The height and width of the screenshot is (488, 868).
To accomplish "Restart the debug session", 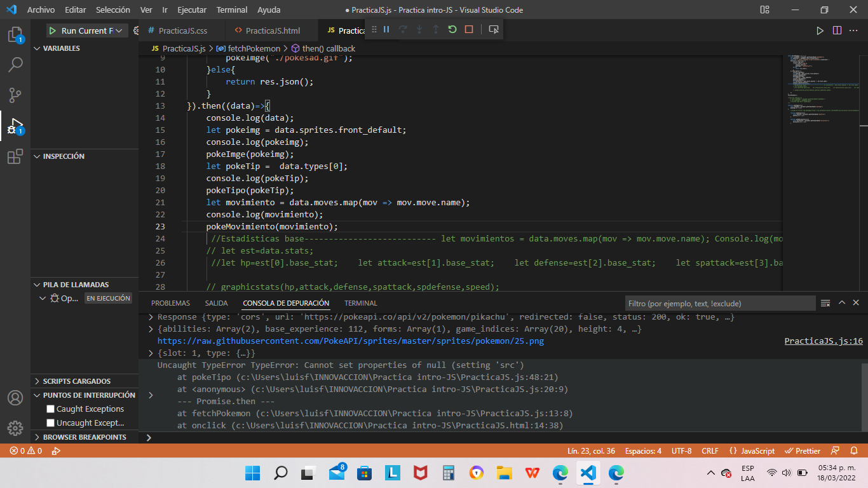I will click(451, 29).
